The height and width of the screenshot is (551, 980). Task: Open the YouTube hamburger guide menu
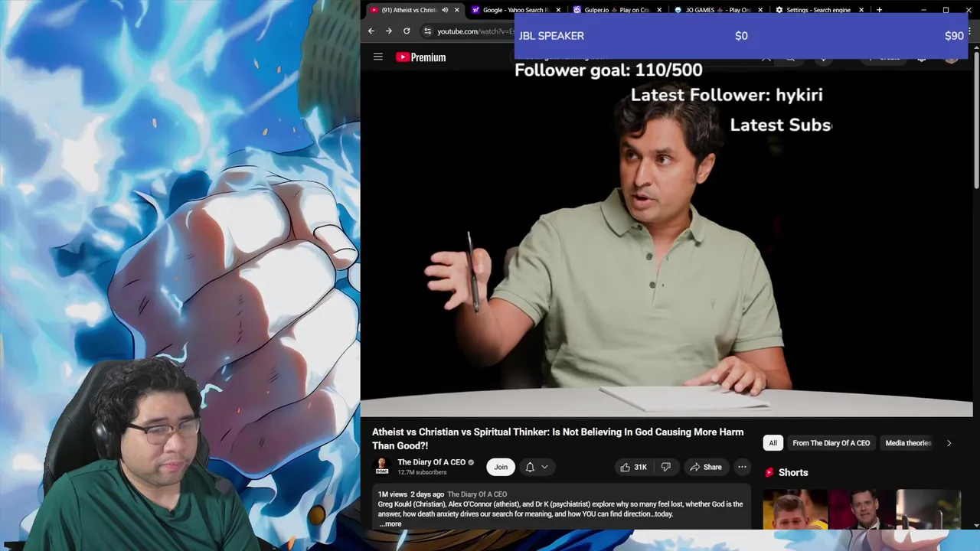click(x=377, y=57)
